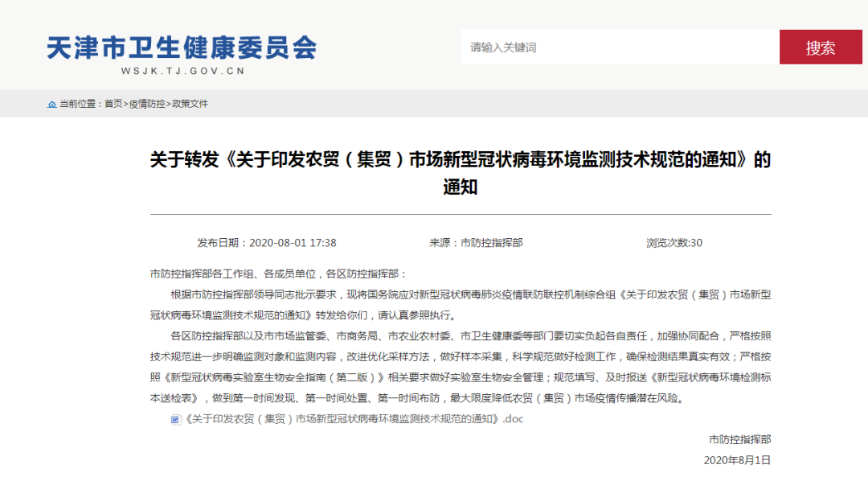Click the 市防控指挥部 signature at the bottom right
The width and height of the screenshot is (868, 477).
pyautogui.click(x=739, y=439)
